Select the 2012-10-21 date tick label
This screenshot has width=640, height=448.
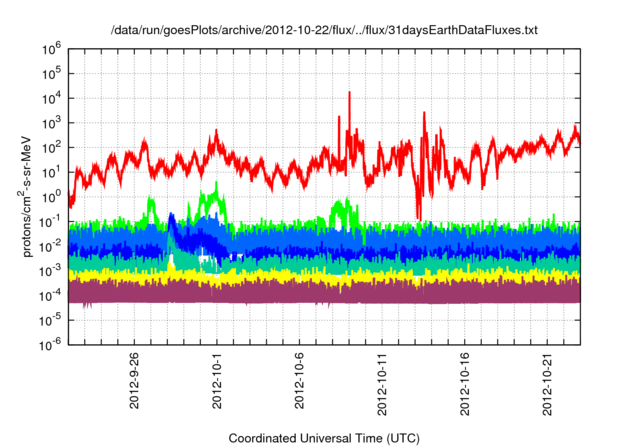point(549,378)
